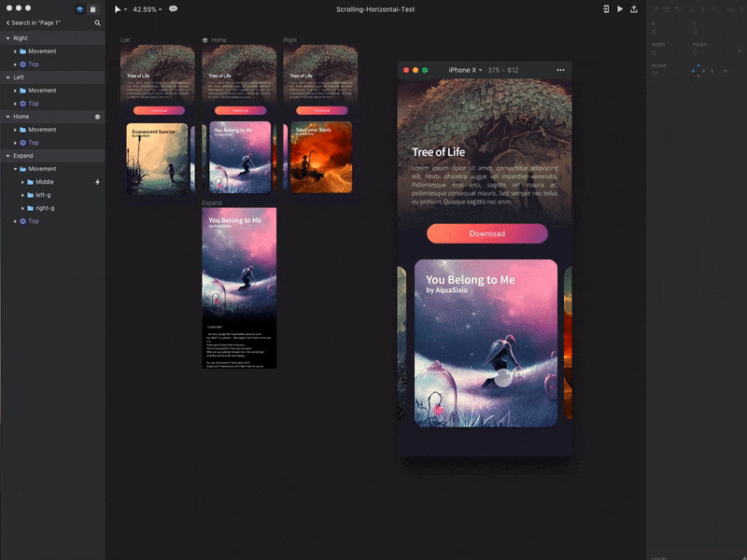Collapse the Home artboard in layer list
747x560 pixels.
[7, 117]
